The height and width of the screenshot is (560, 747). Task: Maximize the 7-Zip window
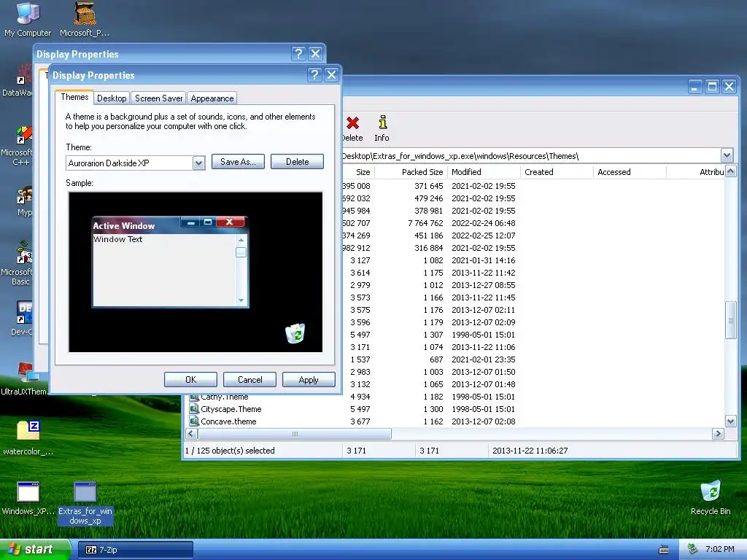[x=712, y=86]
